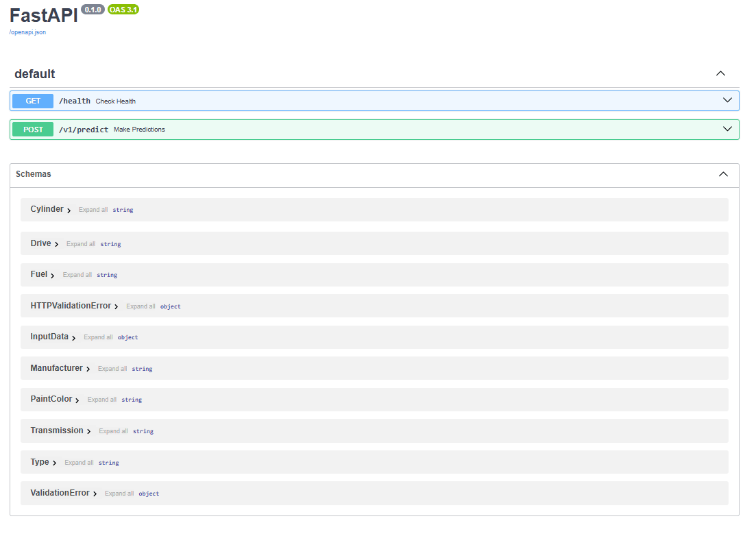This screenshot has width=756, height=534.
Task: Expand the Type schema chevron
Action: click(x=54, y=463)
